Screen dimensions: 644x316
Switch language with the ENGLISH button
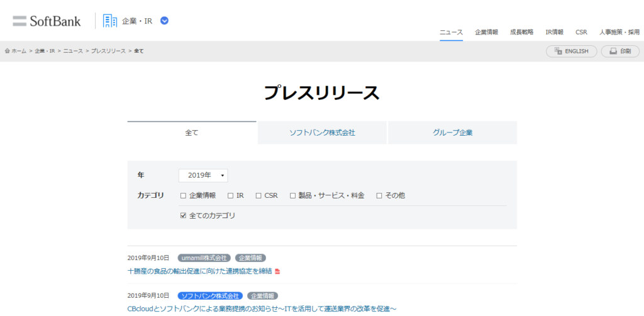coord(571,52)
